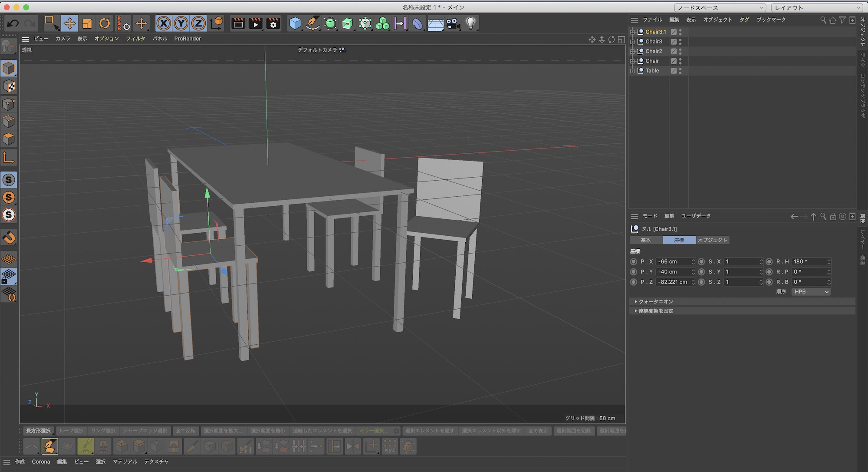Toggle Y axis lock
Viewport: 868px width, 472px height.
(x=181, y=23)
